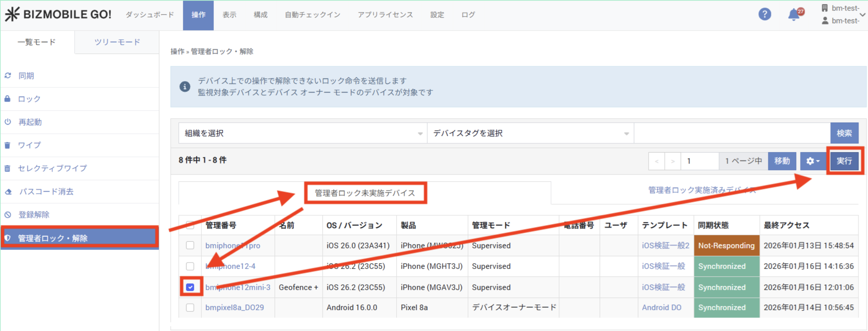The height and width of the screenshot is (331, 868).
Task: Click the eraser icon beside パスコード消去
Action: [8, 192]
